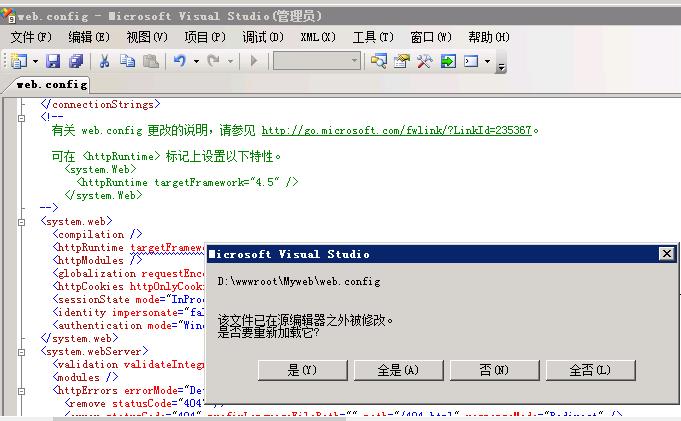The height and width of the screenshot is (421, 681).
Task: Open the XML(X) menu
Action: pos(318,37)
